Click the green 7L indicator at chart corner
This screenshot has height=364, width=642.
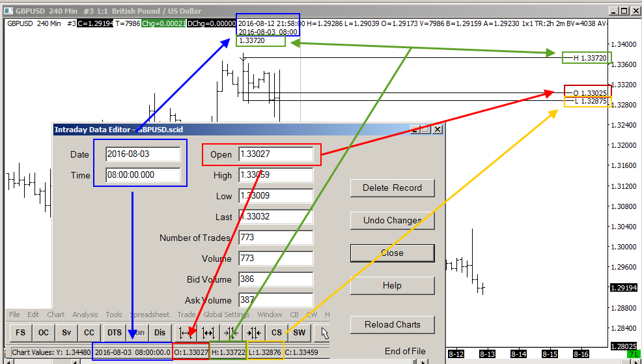click(x=634, y=354)
